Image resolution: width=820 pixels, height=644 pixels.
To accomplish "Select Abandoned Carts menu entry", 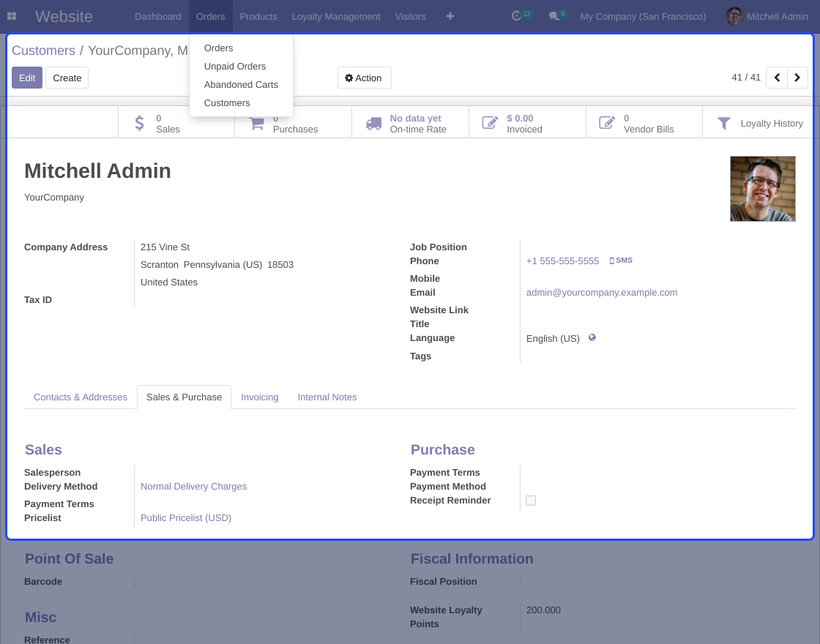I will coord(241,85).
